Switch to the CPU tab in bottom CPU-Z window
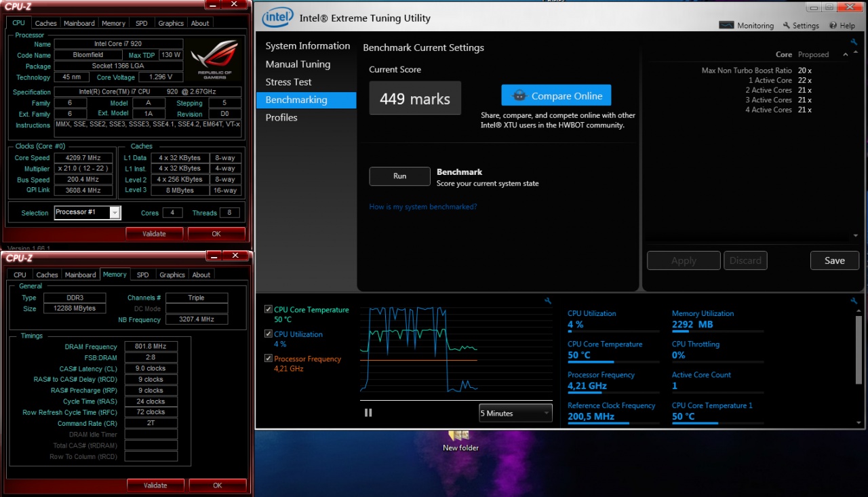The image size is (868, 497). click(x=20, y=275)
